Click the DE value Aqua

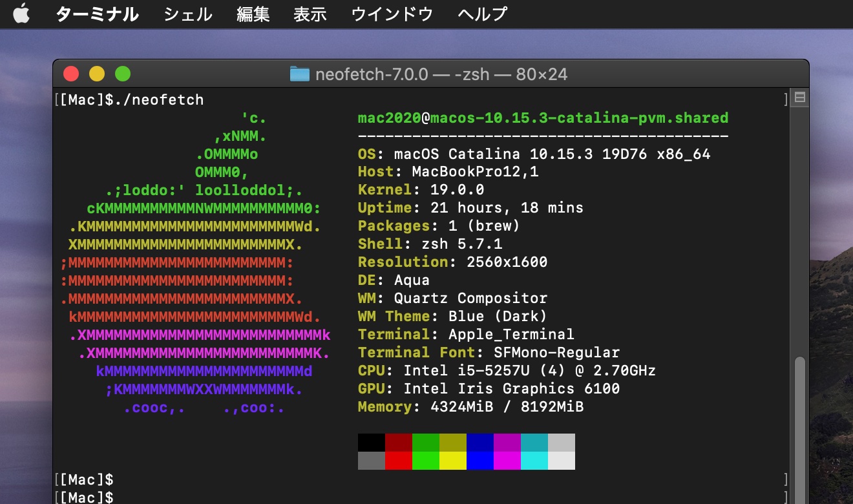pyautogui.click(x=412, y=281)
